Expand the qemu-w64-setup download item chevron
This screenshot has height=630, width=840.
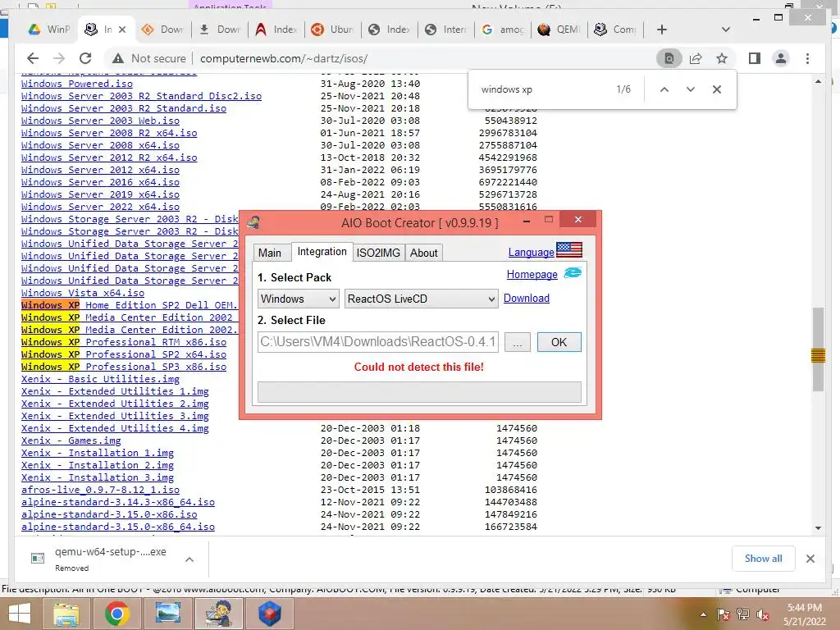click(x=189, y=559)
